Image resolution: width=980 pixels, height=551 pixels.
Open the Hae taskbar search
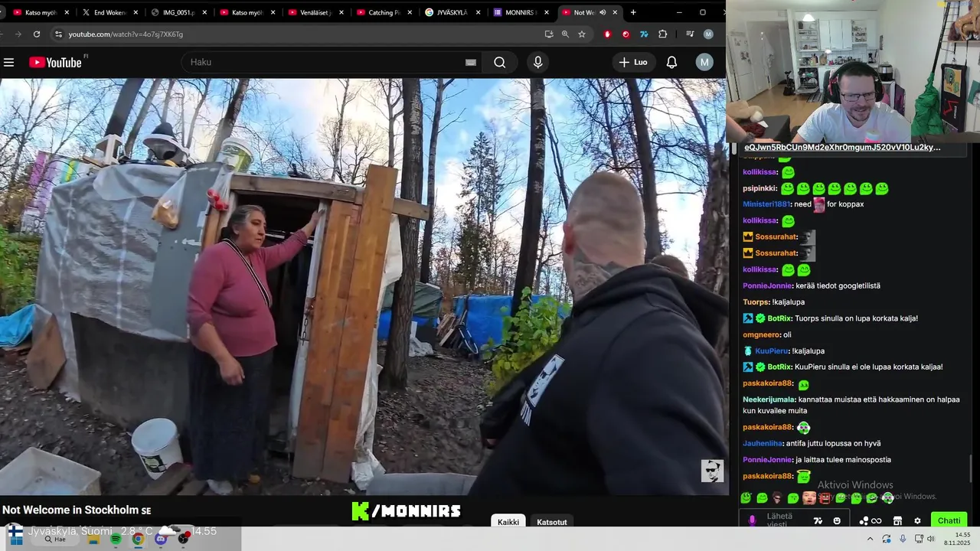point(55,540)
